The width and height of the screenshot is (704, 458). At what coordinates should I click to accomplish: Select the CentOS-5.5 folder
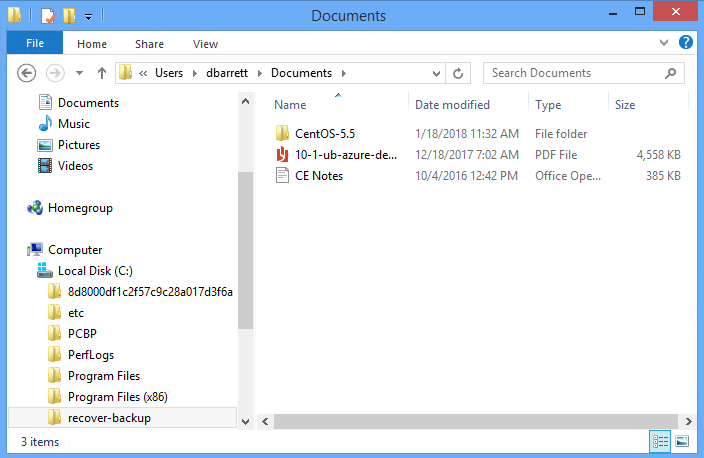pos(325,133)
